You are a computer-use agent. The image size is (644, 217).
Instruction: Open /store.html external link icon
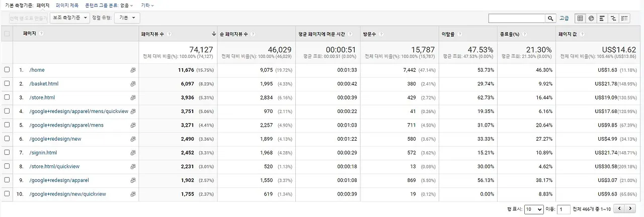click(x=133, y=97)
